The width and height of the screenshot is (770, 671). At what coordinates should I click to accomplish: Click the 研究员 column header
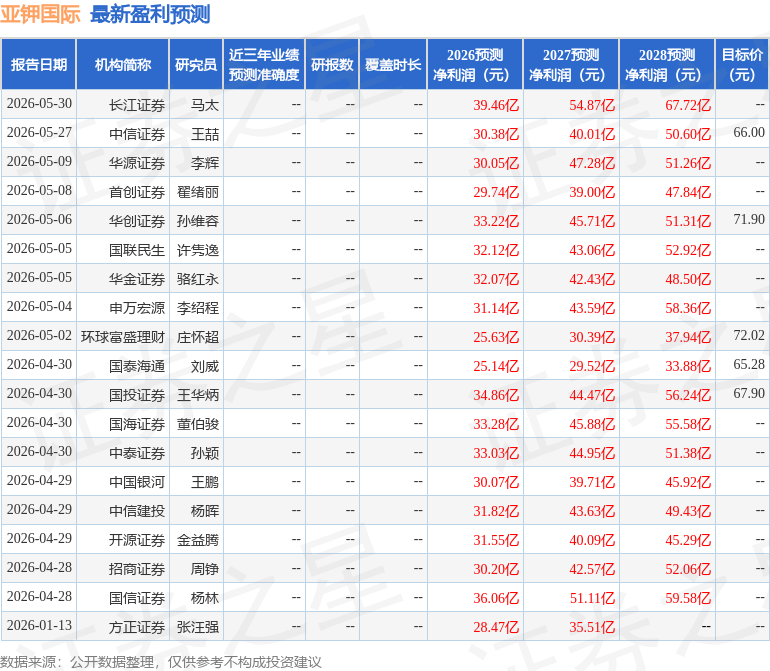coord(196,64)
